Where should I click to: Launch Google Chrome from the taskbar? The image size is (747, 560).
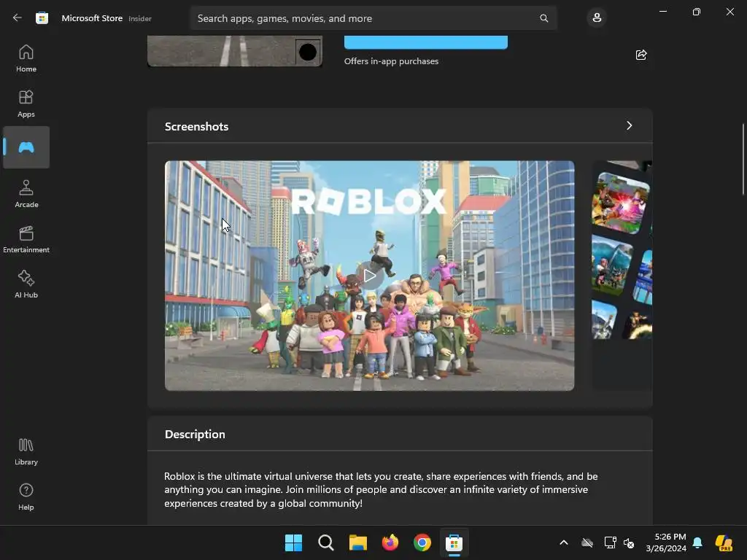[x=422, y=542]
